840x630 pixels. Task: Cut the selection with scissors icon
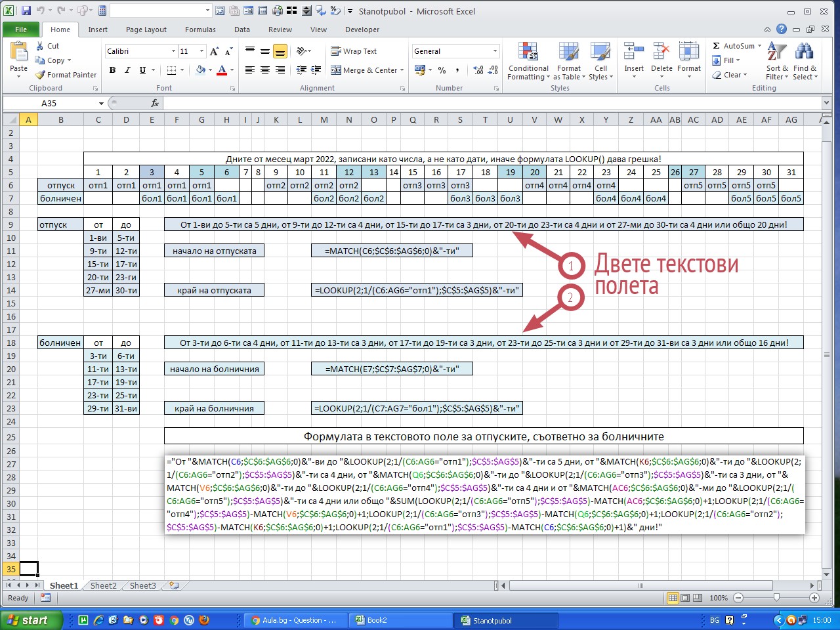(x=48, y=46)
